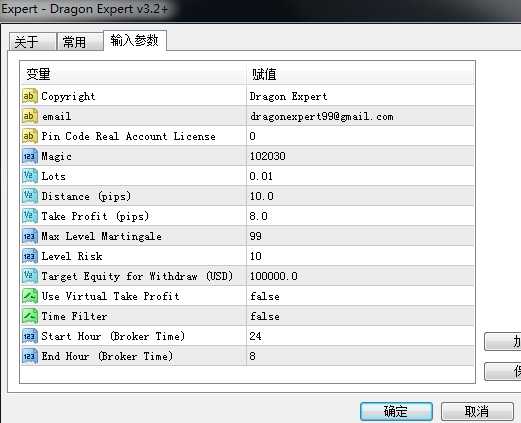Select the Use Virtual Take Profit label
The width and height of the screenshot is (521, 423).
click(110, 296)
